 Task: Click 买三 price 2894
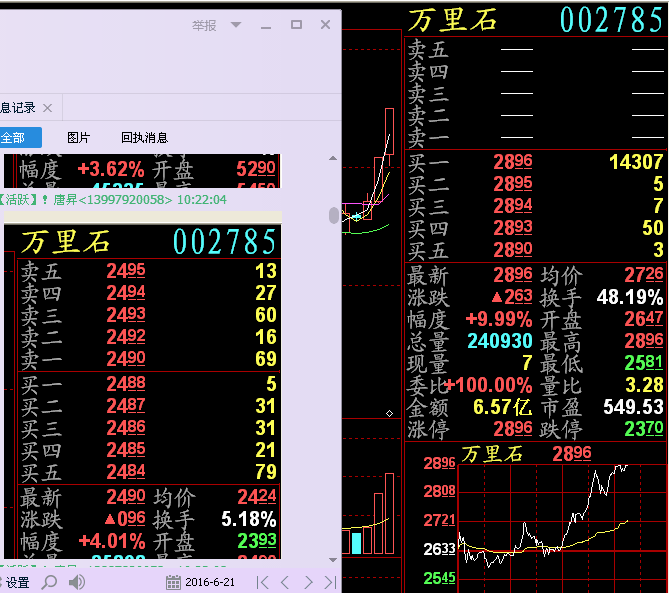point(513,206)
